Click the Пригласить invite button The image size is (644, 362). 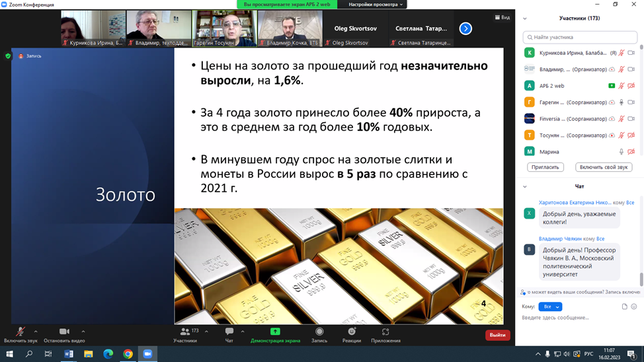tap(545, 167)
